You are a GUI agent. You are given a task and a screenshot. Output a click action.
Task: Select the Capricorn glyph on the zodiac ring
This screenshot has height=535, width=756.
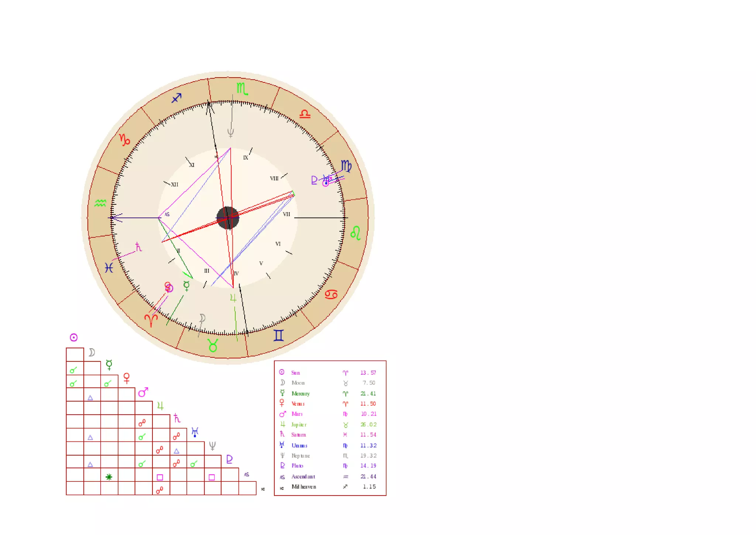tap(125, 139)
